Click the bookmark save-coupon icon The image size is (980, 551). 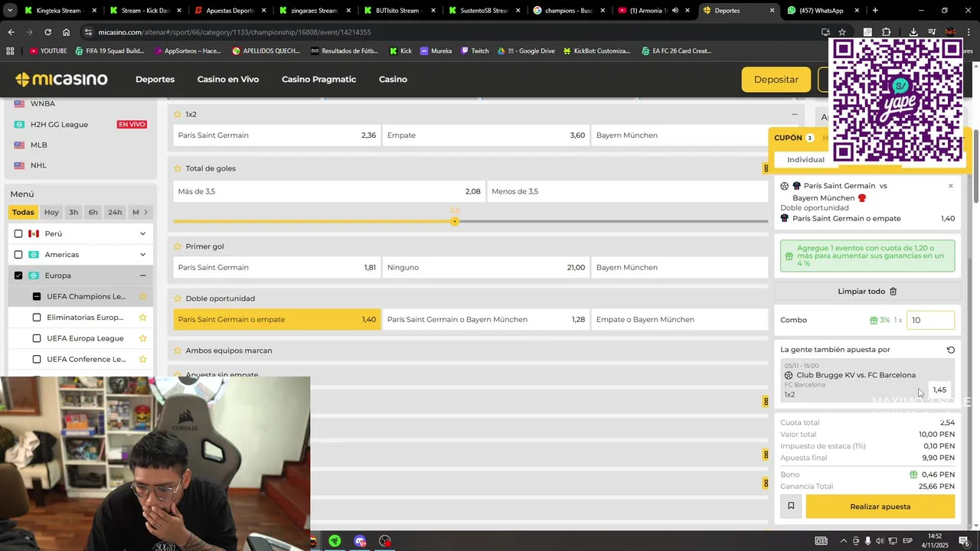(x=791, y=506)
